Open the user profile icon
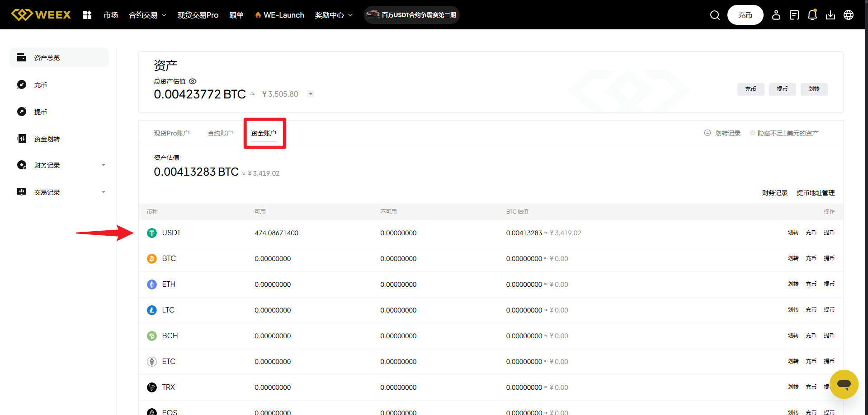Image resolution: width=868 pixels, height=415 pixels. [776, 15]
